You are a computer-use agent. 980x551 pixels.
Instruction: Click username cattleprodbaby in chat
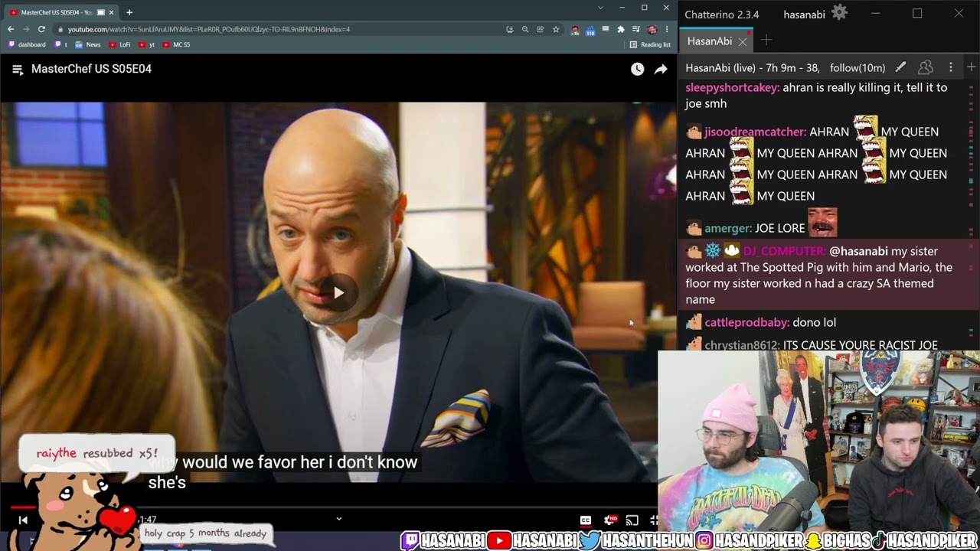pos(747,322)
